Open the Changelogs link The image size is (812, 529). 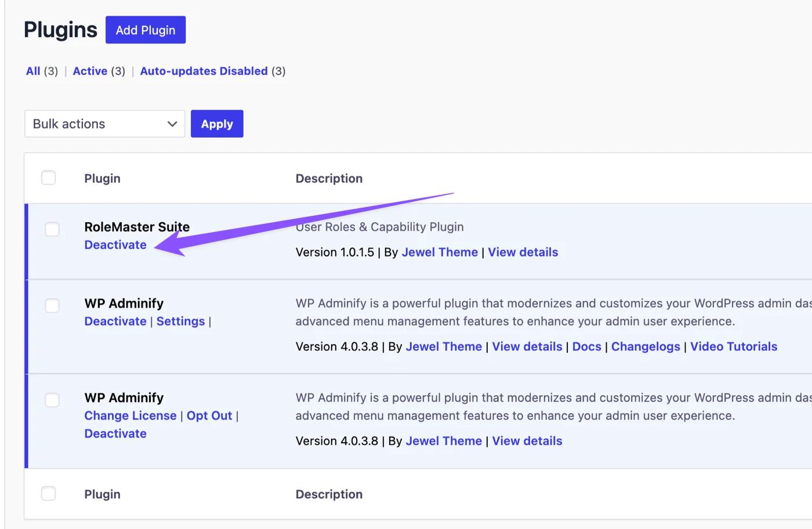(x=646, y=347)
